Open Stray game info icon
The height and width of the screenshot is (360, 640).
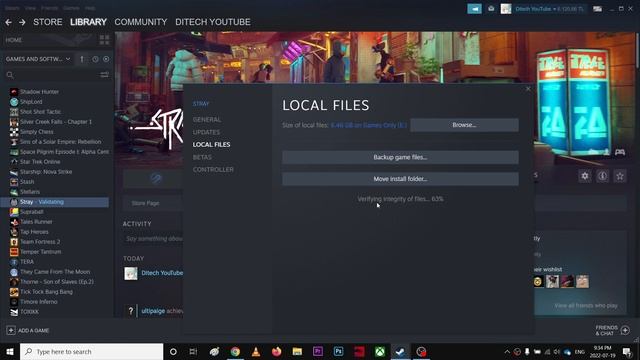tap(602, 176)
